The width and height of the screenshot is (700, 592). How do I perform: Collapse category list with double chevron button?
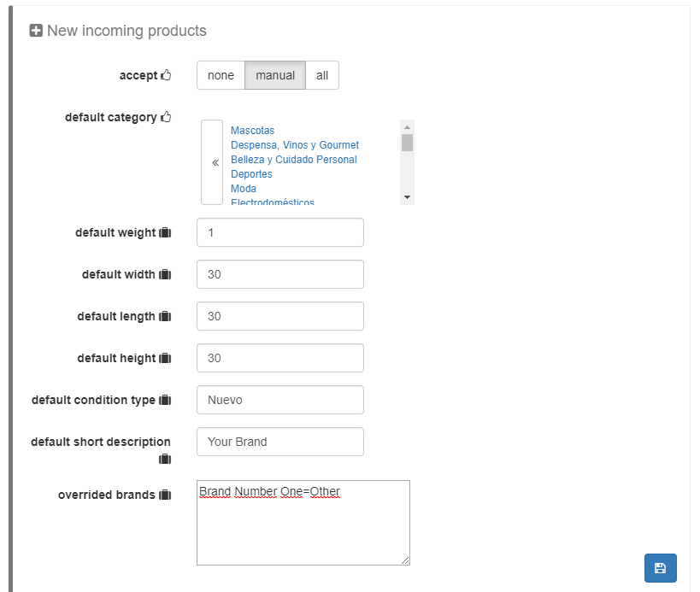213,162
